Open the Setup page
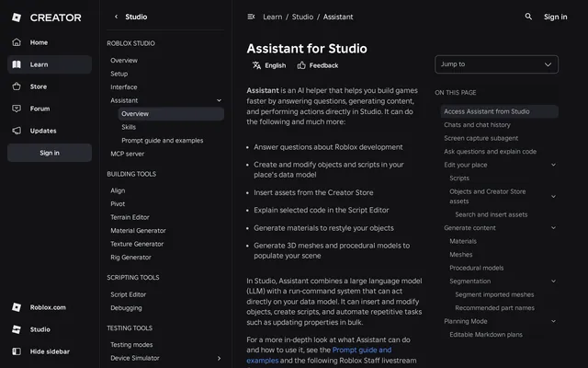This screenshot has height=368, width=588. point(119,74)
